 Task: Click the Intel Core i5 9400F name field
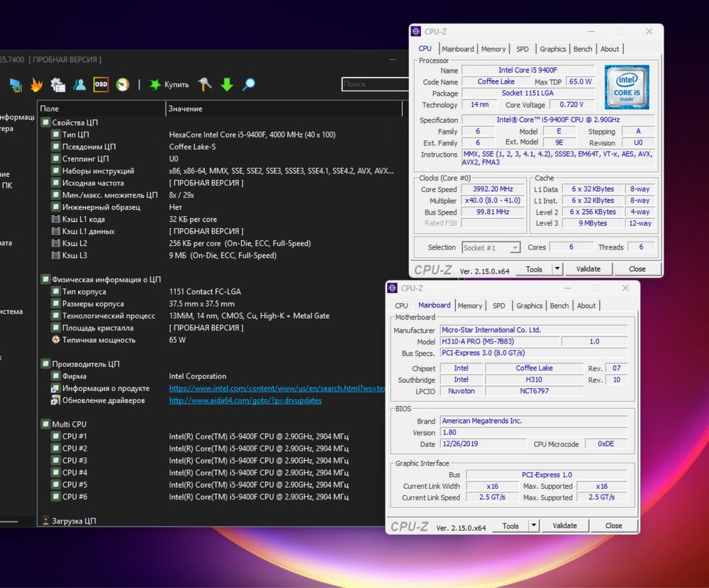tap(527, 70)
